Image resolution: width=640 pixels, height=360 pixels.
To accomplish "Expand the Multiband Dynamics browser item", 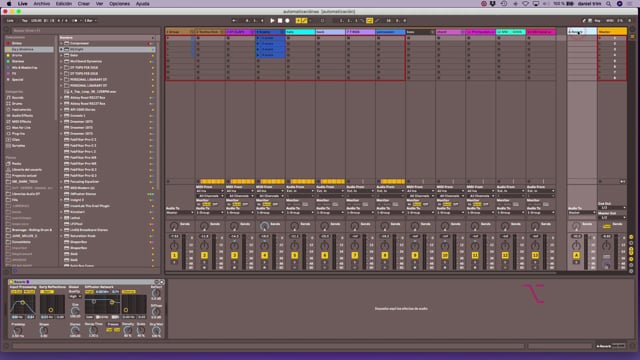I will click(61, 61).
